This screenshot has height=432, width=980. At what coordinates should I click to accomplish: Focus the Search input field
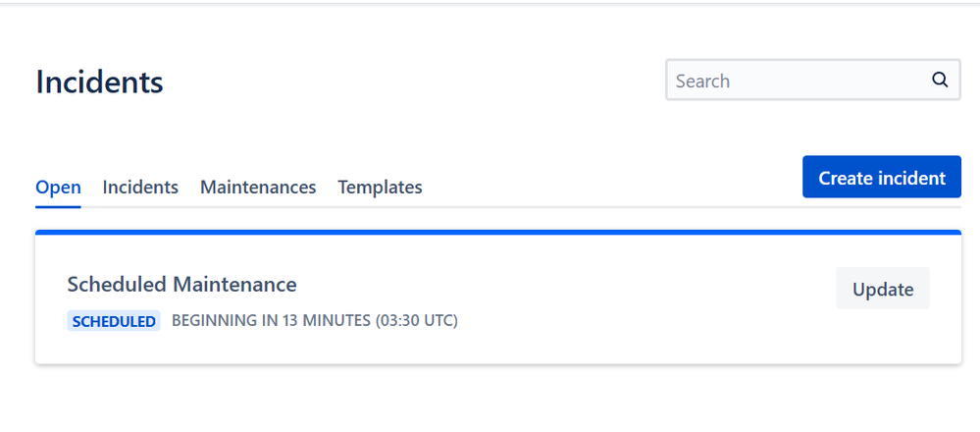click(812, 81)
